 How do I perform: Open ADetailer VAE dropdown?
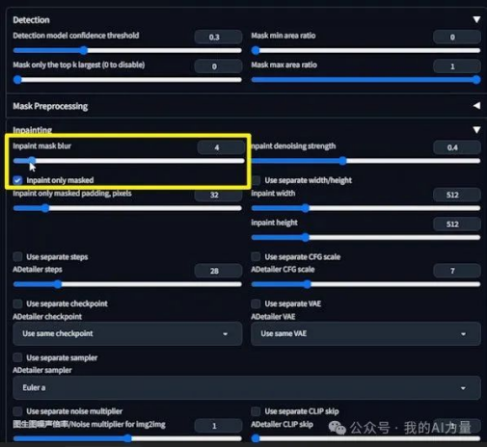point(365,333)
